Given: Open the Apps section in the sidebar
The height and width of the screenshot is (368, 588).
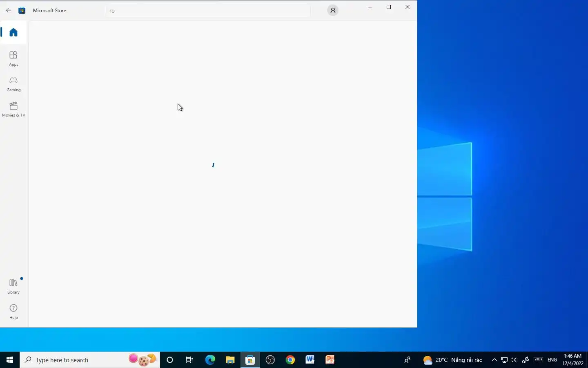Looking at the screenshot, I should [13, 58].
